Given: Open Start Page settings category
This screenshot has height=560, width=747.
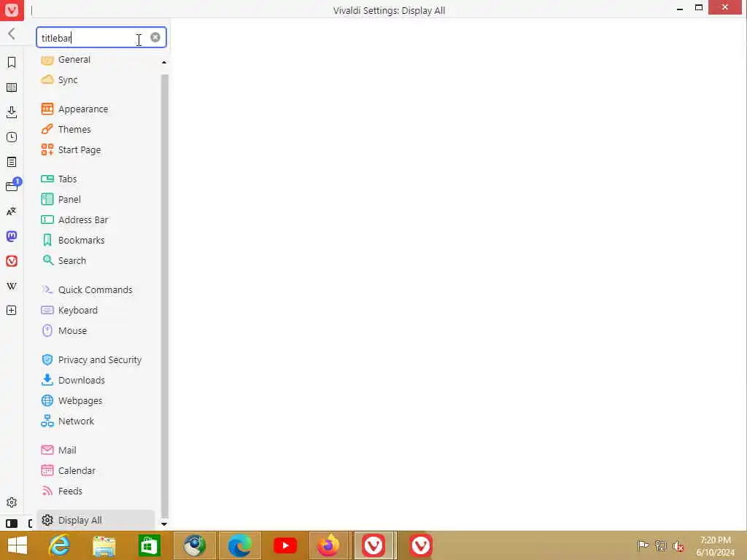Looking at the screenshot, I should pos(96,150).
